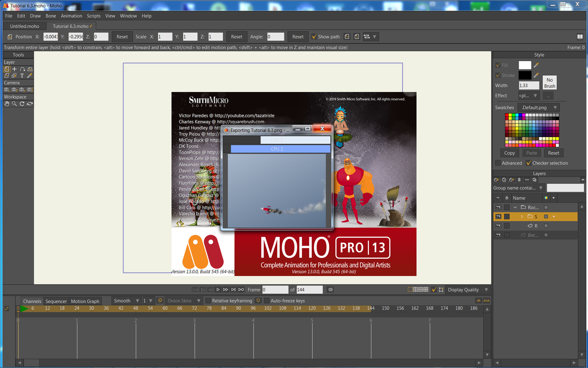Open the Animation menu
The image size is (588, 368).
(x=71, y=16)
